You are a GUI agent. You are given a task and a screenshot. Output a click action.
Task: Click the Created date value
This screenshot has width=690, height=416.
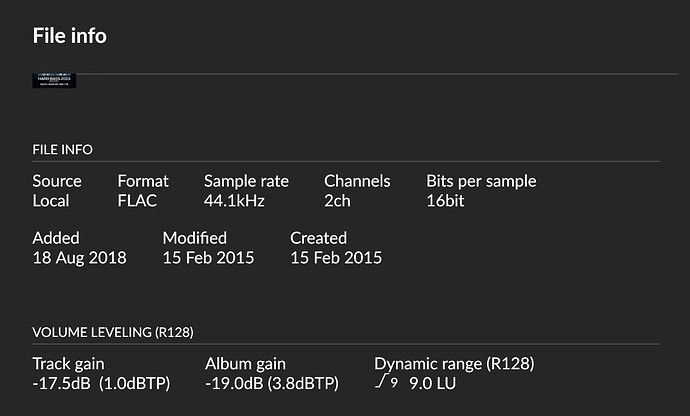point(336,258)
